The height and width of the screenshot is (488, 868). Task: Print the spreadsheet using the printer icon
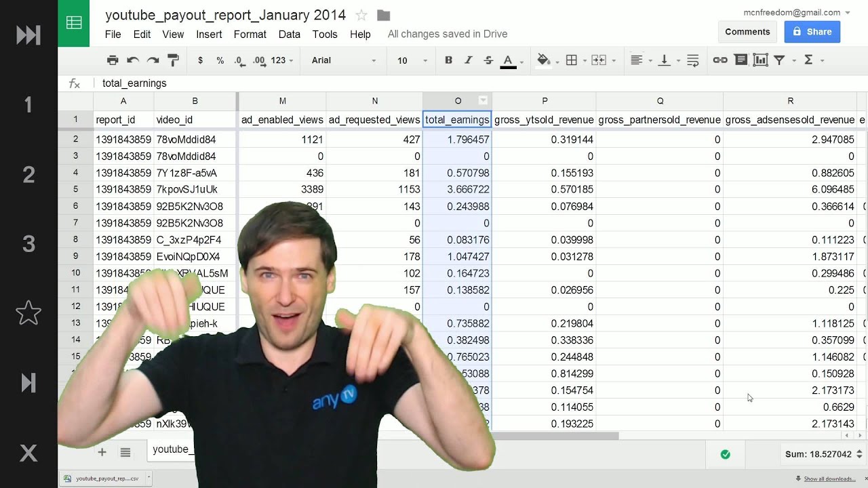[113, 60]
